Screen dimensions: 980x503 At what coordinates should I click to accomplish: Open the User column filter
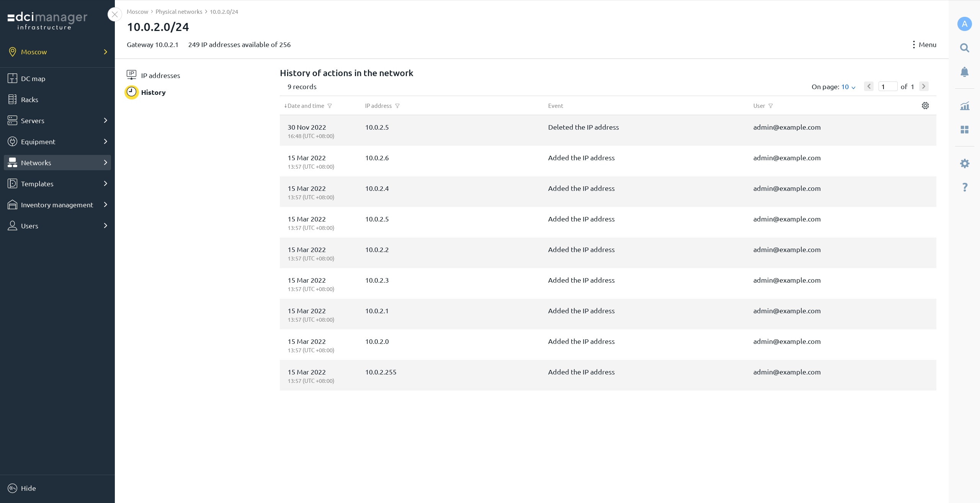click(771, 106)
